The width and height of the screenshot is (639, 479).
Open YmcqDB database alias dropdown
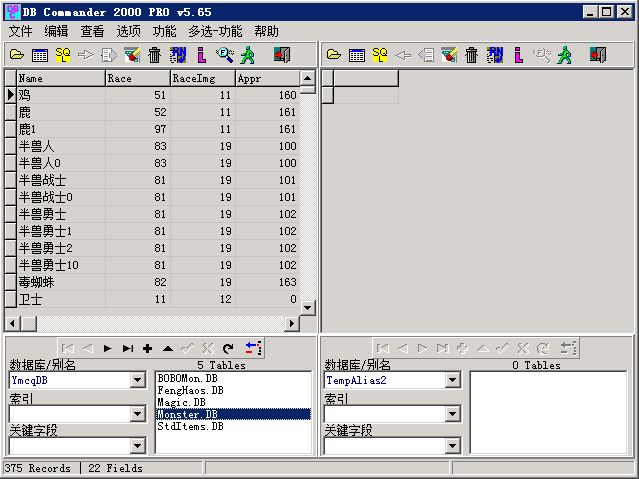(138, 380)
